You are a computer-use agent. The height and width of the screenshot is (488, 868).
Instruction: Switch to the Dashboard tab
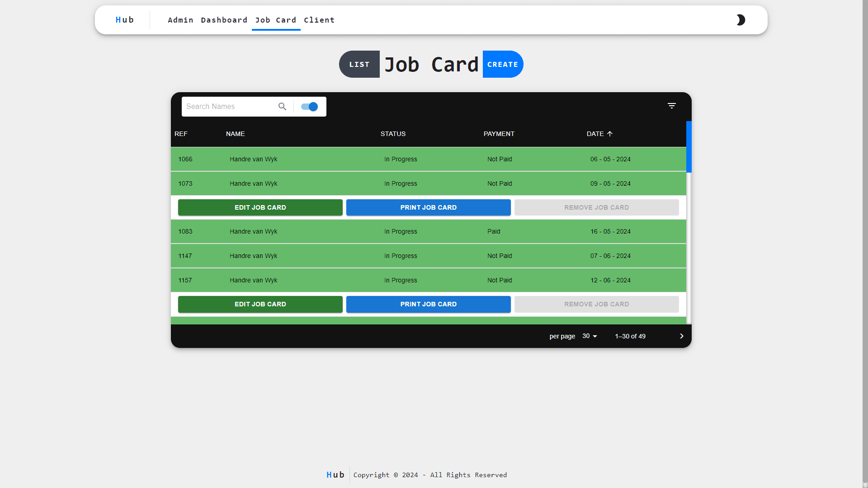[x=224, y=20]
